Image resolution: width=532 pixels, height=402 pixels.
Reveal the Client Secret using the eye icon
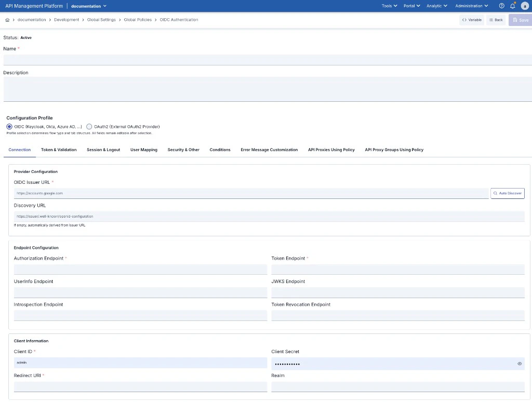click(x=519, y=364)
